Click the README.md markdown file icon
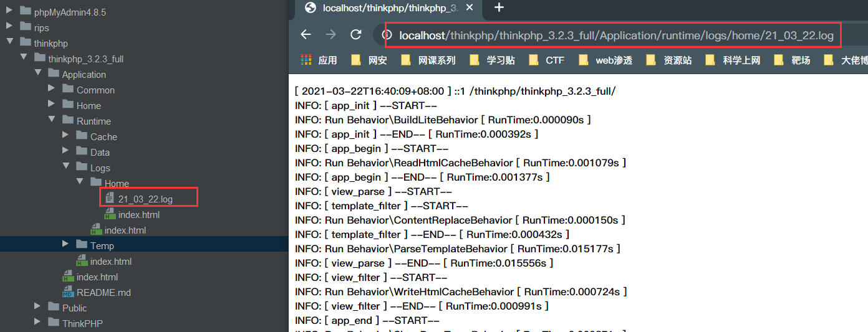Screen dimensions: 868x332 pos(68,292)
